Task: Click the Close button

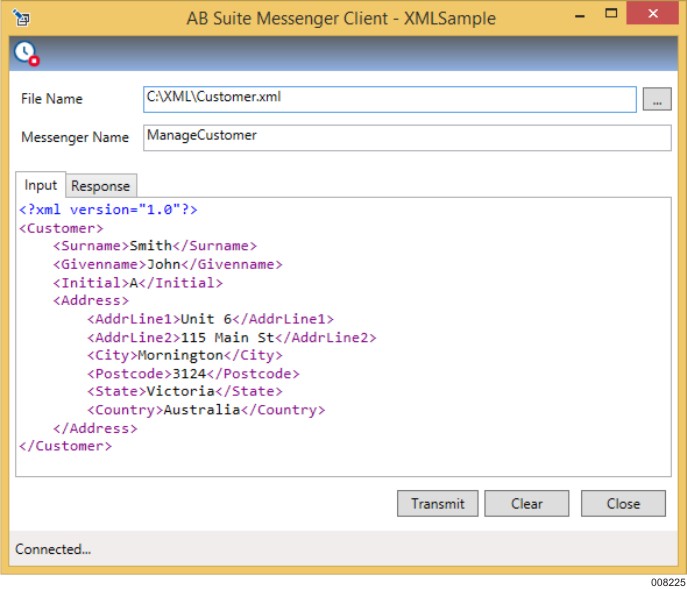Action: click(623, 504)
